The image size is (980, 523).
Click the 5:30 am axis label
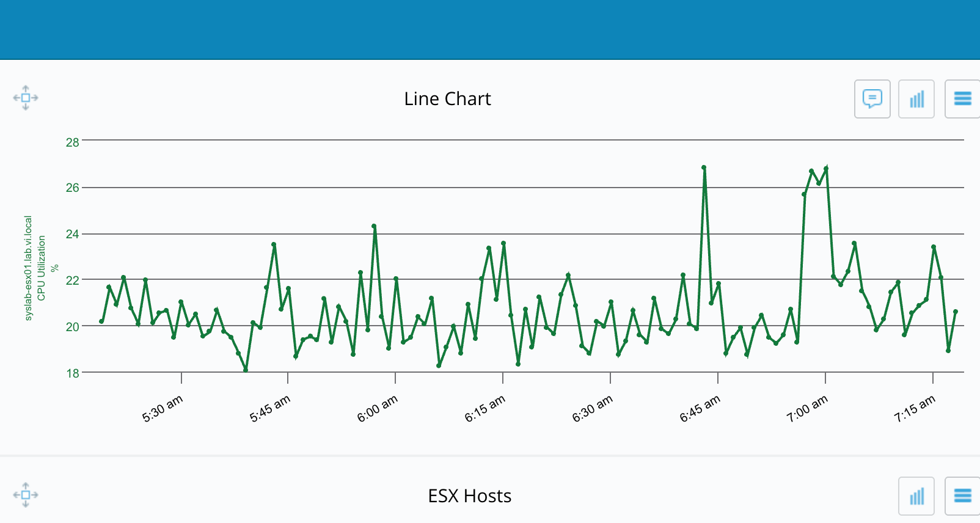point(163,409)
